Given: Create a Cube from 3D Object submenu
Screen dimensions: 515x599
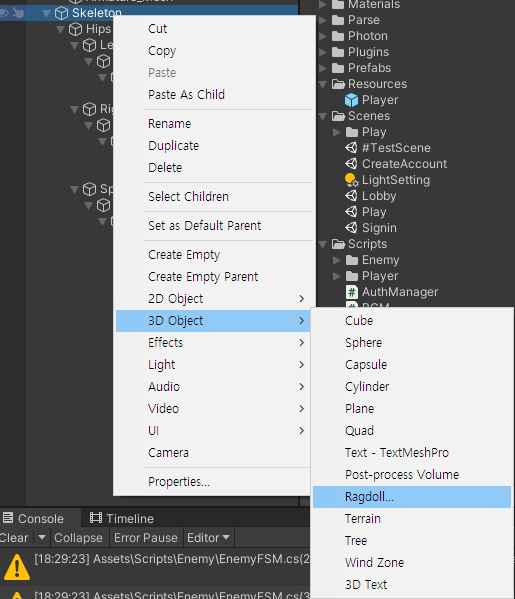Looking at the screenshot, I should [x=412, y=321].
